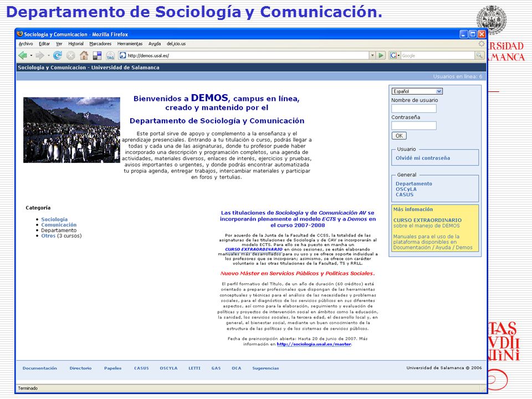Click the grey Stop loading icon

coord(70,55)
